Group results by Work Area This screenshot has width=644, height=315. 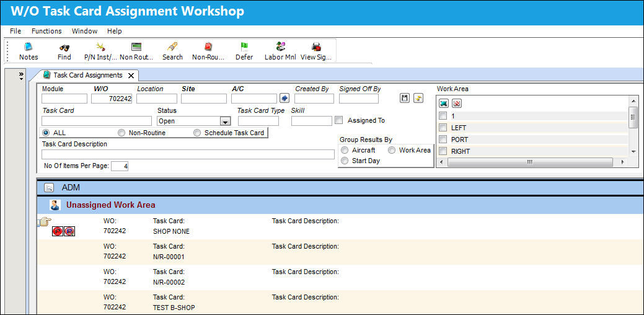point(392,150)
